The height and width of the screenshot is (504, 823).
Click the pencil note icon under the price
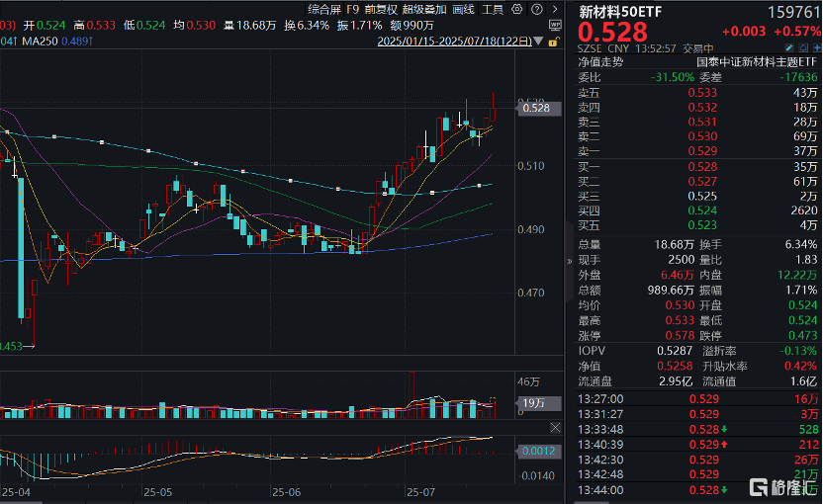789,47
